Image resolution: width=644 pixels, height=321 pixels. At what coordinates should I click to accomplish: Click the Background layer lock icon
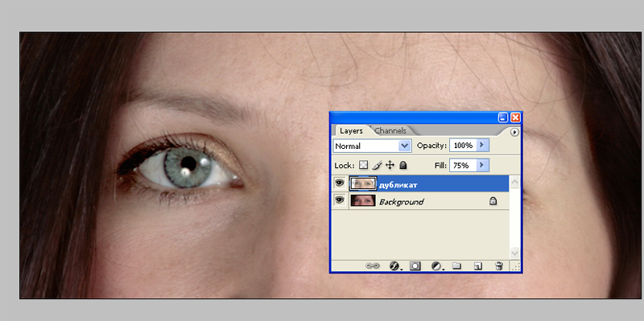pos(493,201)
